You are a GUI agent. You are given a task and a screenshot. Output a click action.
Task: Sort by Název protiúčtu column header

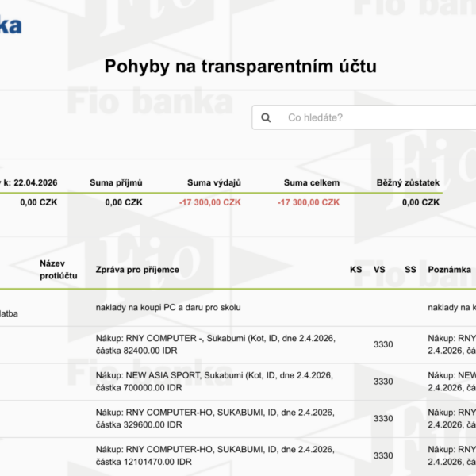click(59, 269)
